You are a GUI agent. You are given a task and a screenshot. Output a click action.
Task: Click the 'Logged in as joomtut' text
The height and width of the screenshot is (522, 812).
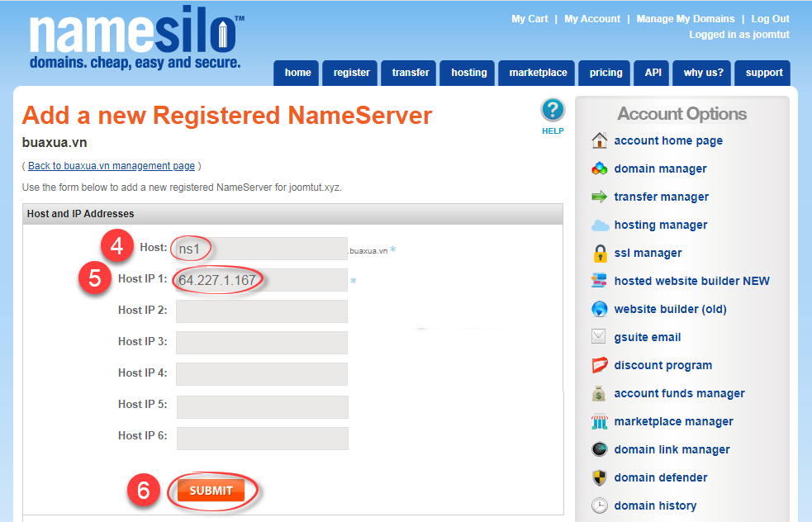[x=739, y=35]
